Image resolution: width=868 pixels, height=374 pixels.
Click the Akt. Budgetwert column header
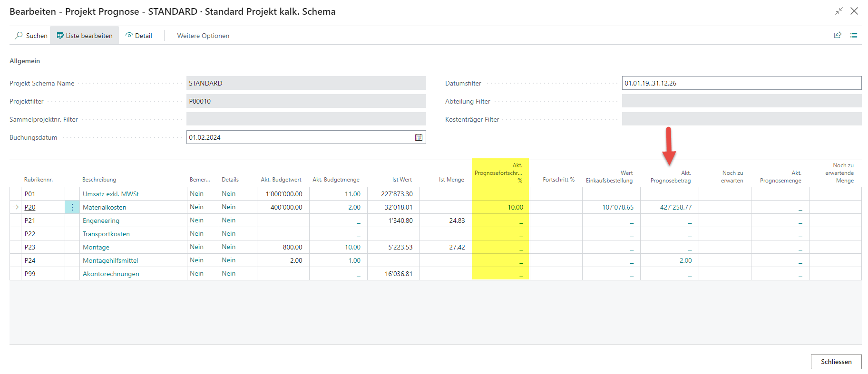(281, 180)
